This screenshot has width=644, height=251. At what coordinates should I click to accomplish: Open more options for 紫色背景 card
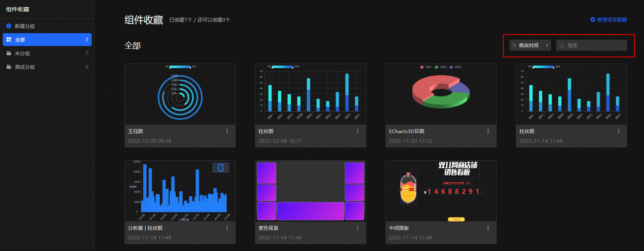pyautogui.click(x=357, y=228)
